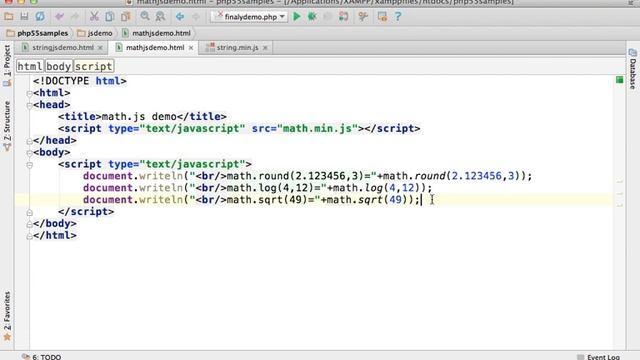This screenshot has height=360, width=640.
Task: Click the Open folder toolbar icon
Action: 9,17
